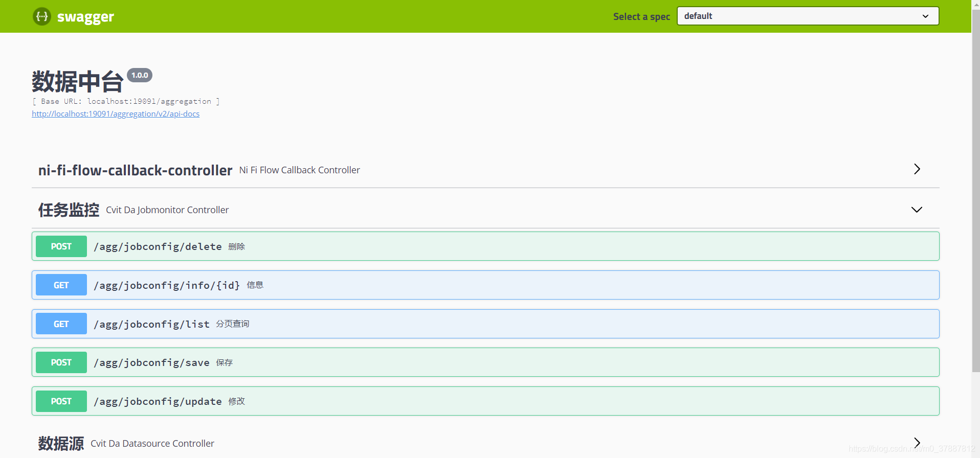Click the 'Ni Fi Flow Callback Controller' description
This screenshot has height=458, width=980.
300,170
